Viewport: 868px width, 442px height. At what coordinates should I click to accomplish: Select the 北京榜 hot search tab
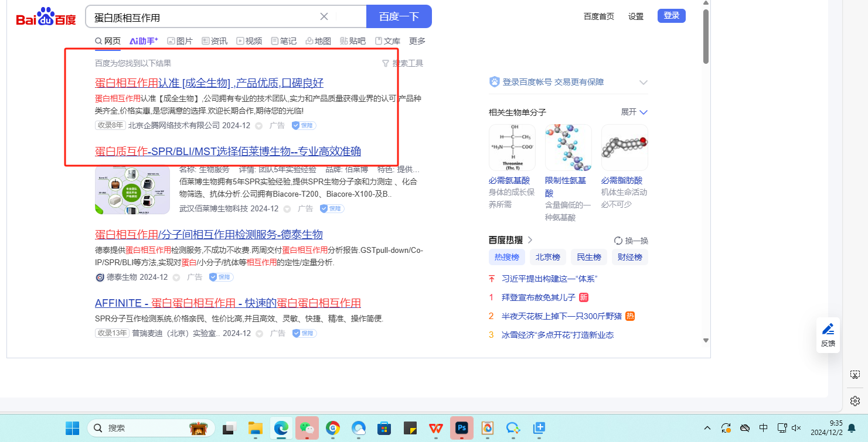547,257
